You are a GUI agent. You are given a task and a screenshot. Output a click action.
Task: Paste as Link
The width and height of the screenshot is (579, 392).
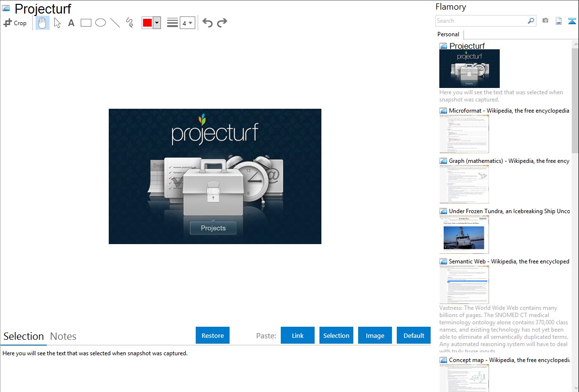[298, 335]
